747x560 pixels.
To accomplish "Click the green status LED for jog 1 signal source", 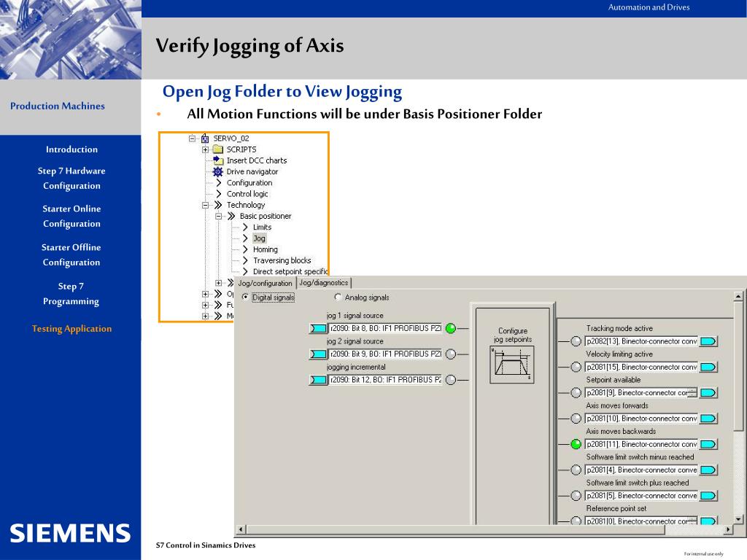I will pyautogui.click(x=451, y=329).
